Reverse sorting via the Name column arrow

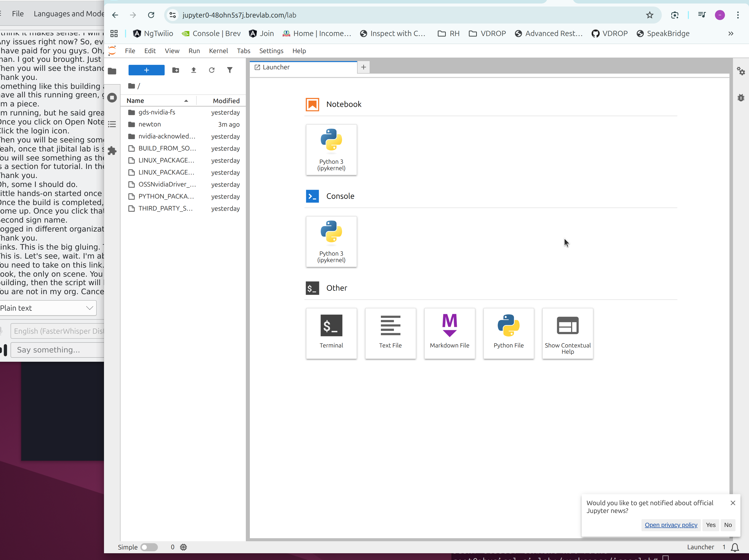point(186,100)
